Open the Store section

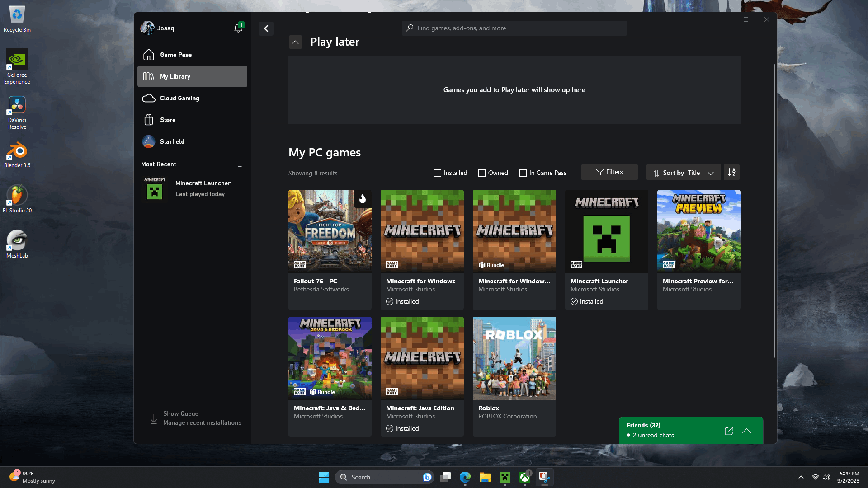coord(192,120)
